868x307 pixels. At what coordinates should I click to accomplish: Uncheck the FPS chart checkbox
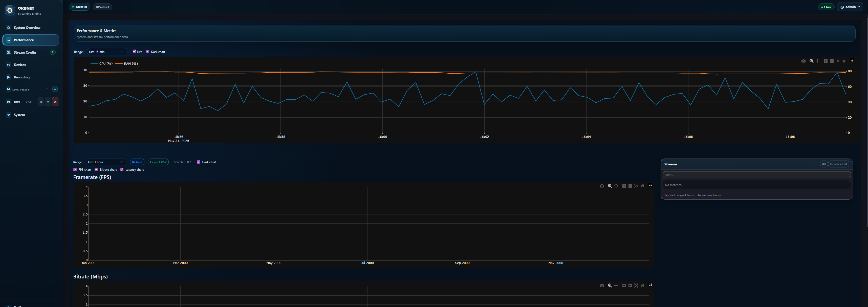click(x=75, y=169)
